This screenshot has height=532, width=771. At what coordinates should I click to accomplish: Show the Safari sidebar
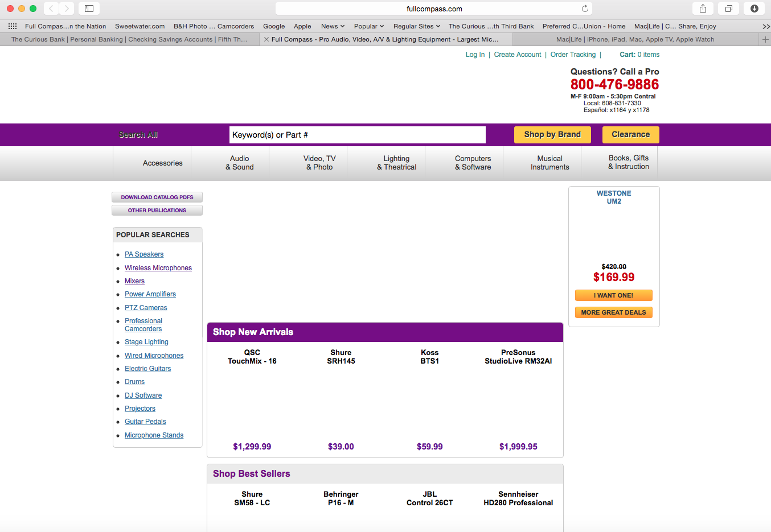[89, 9]
